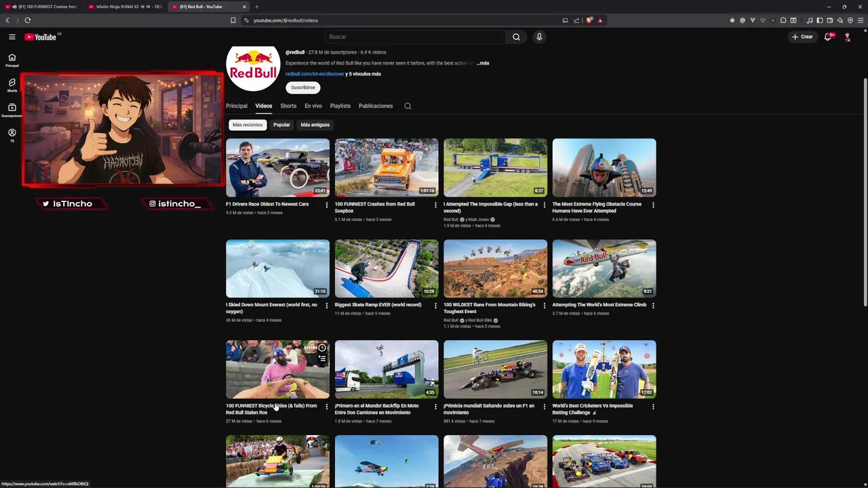The width and height of the screenshot is (868, 488).
Task: Switch to the Videos channel tab
Action: [264, 106]
